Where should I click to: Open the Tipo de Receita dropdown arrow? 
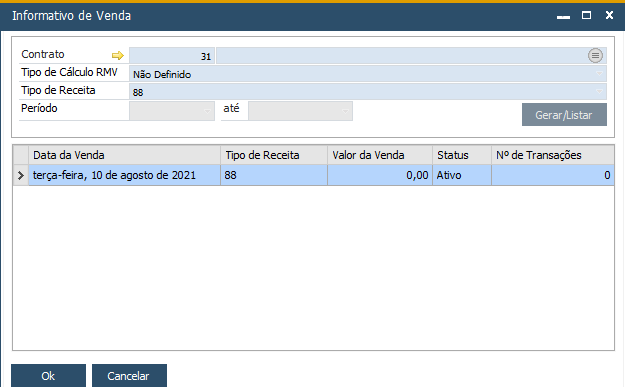tap(599, 92)
